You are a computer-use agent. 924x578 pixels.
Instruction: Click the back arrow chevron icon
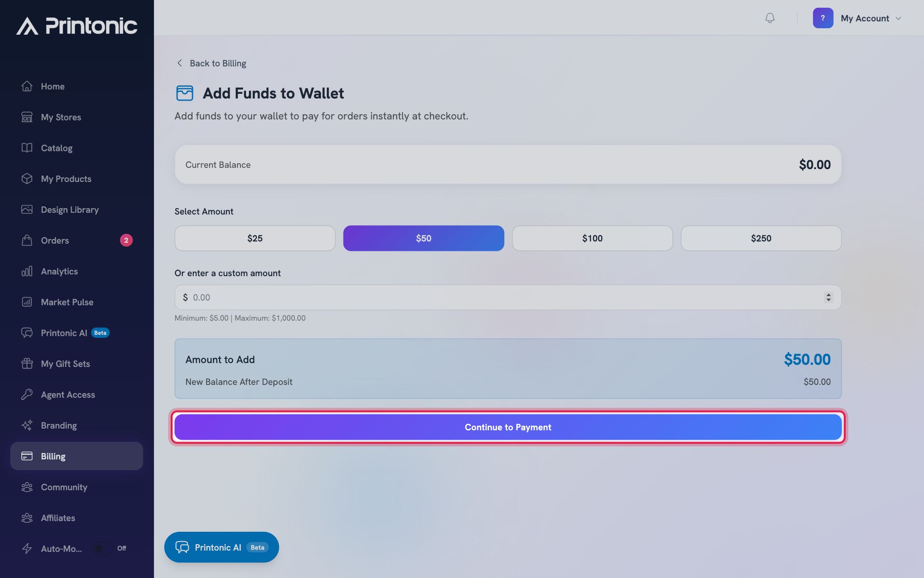(x=180, y=63)
